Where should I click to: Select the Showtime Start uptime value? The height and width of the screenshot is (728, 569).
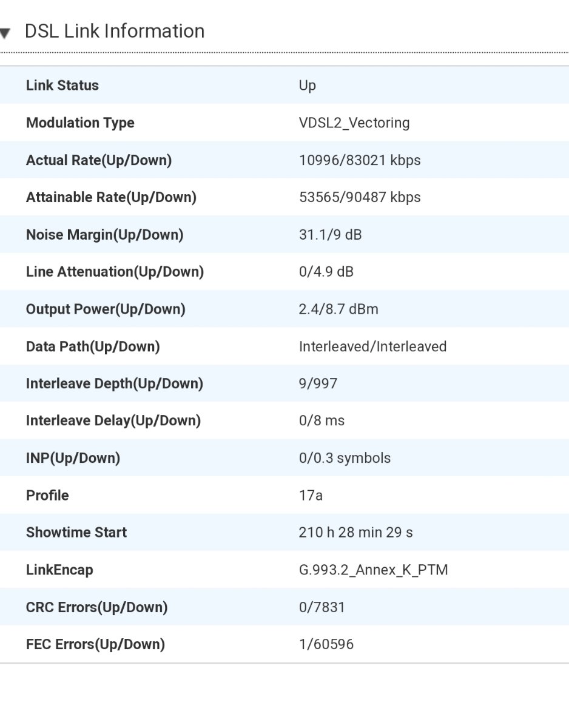pos(355,532)
